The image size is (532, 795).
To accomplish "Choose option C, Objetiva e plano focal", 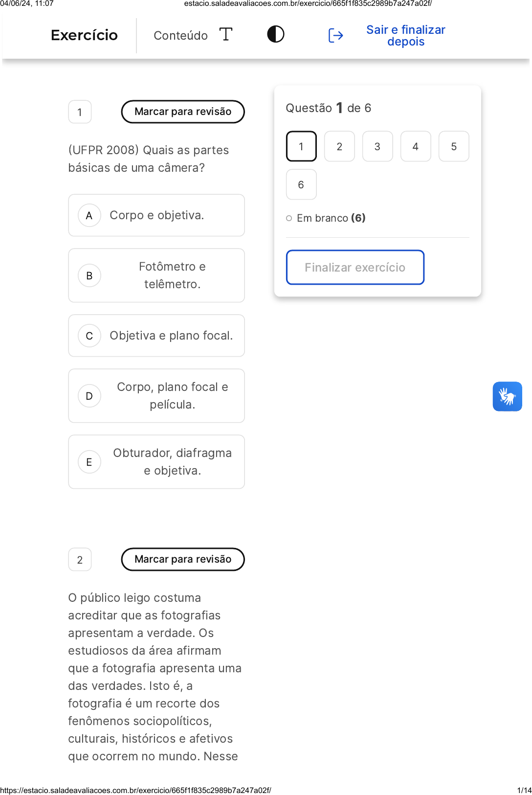I will click(x=156, y=336).
